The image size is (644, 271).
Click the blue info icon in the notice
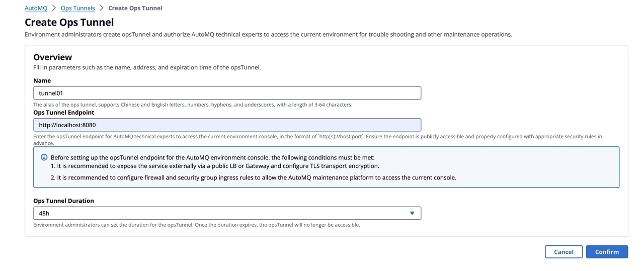(44, 157)
